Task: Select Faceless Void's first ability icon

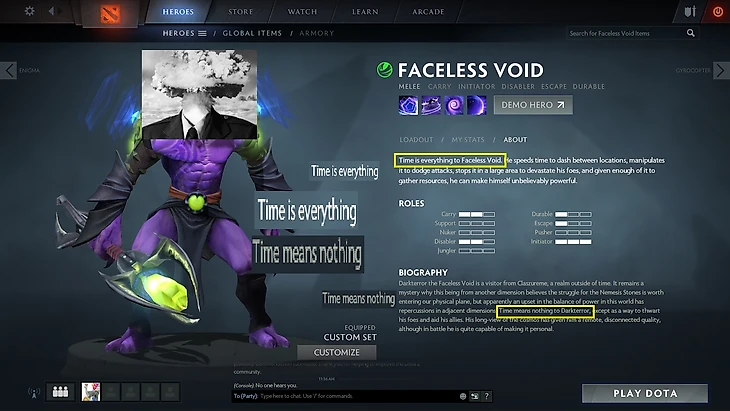Action: pos(408,105)
